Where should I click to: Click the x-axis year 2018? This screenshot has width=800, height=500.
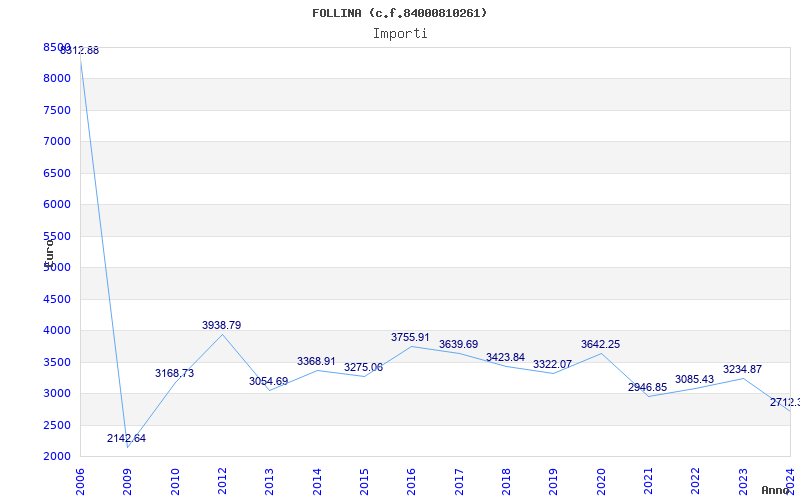pyautogui.click(x=506, y=482)
